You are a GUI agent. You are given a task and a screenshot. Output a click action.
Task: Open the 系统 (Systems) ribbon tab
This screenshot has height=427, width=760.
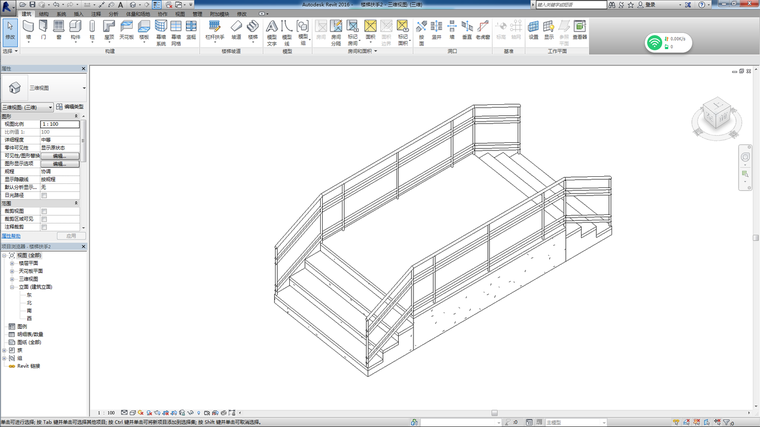point(61,14)
